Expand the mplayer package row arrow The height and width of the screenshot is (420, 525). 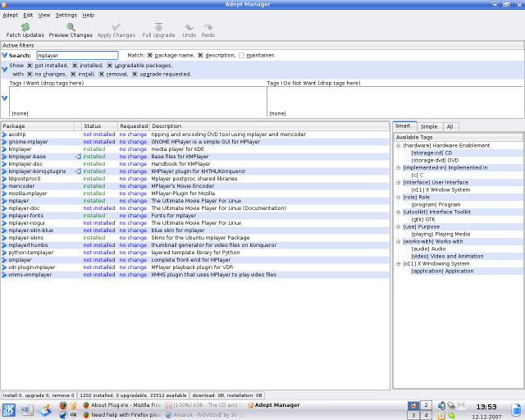point(4,200)
